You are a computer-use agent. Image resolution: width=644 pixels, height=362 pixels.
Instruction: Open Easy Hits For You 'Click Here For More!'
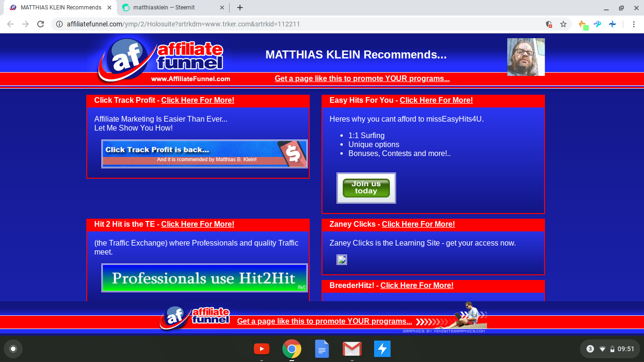pos(436,100)
